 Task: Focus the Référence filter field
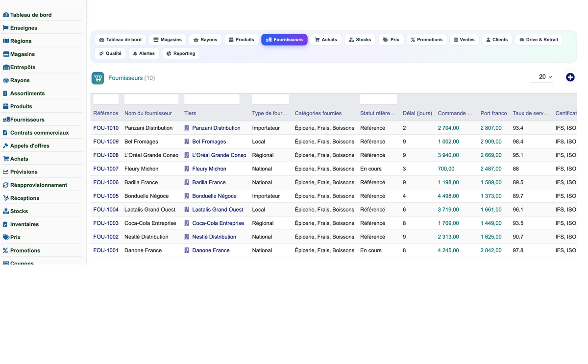[x=106, y=99]
